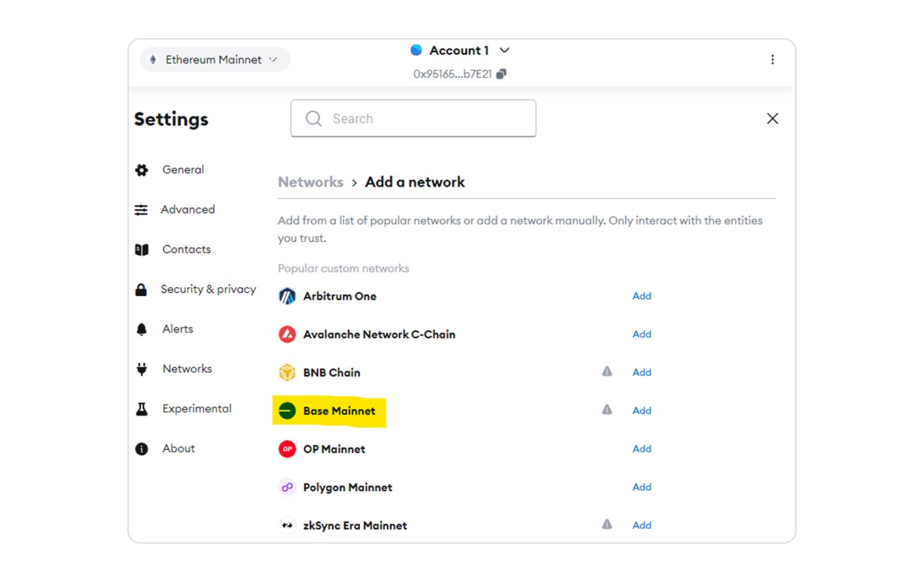Click the BNB Chain warning triangle icon

pyautogui.click(x=607, y=371)
